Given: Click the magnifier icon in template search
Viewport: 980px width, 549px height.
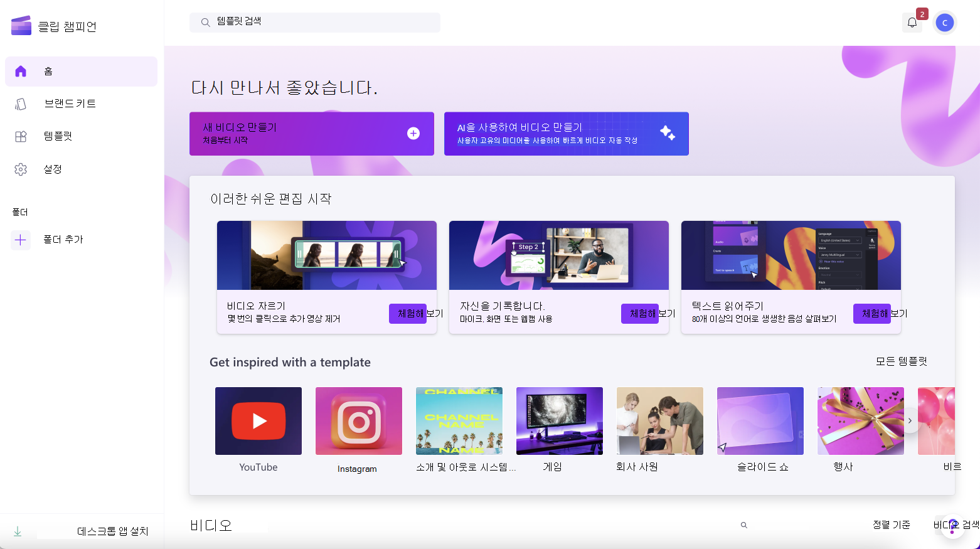Looking at the screenshot, I should tap(205, 23).
